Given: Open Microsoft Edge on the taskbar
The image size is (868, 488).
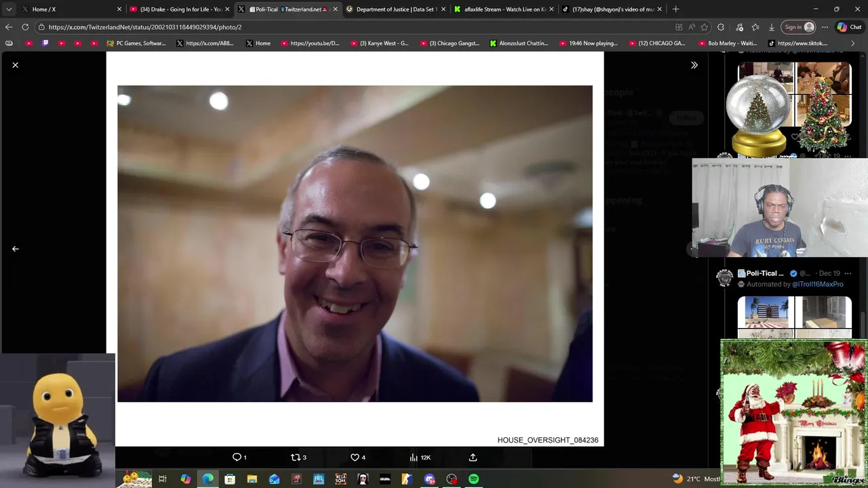Looking at the screenshot, I should [208, 479].
